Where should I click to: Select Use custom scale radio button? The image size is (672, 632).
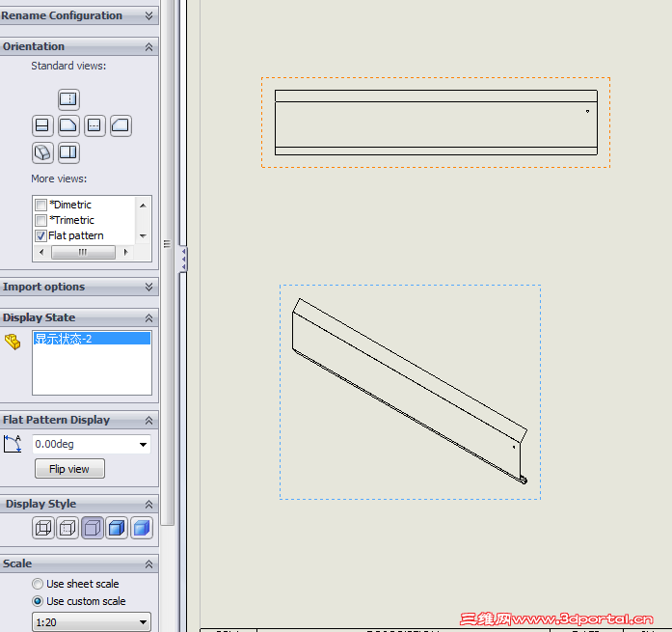38,601
